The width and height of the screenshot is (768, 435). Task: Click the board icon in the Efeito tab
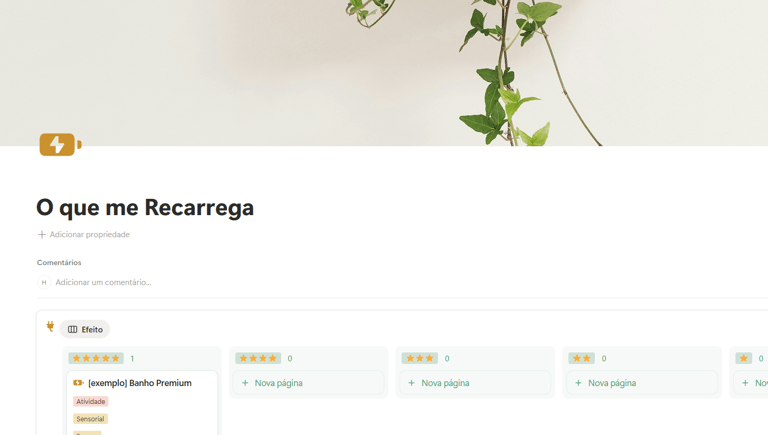coord(72,329)
